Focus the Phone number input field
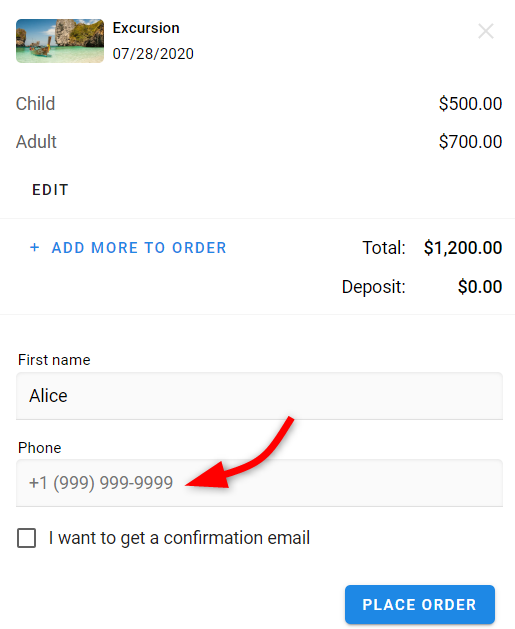Image resolution: width=515 pixels, height=629 pixels. 259,483
